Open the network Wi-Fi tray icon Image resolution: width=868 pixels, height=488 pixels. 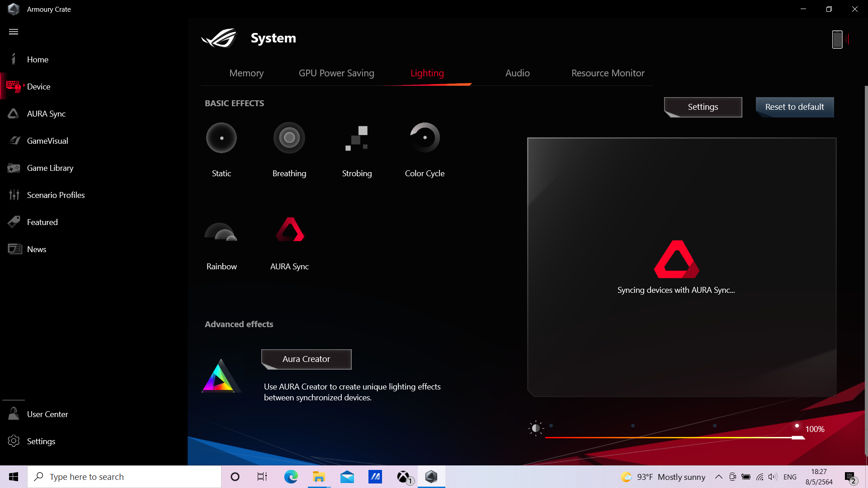(x=759, y=477)
